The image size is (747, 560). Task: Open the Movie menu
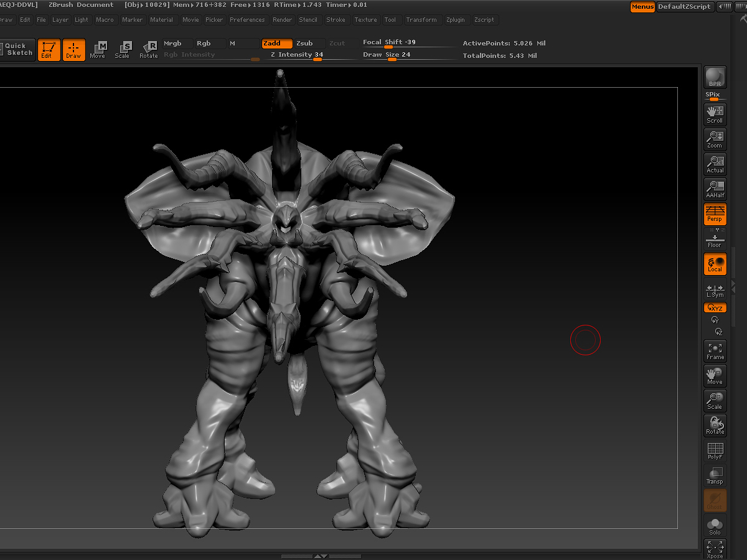coord(191,20)
